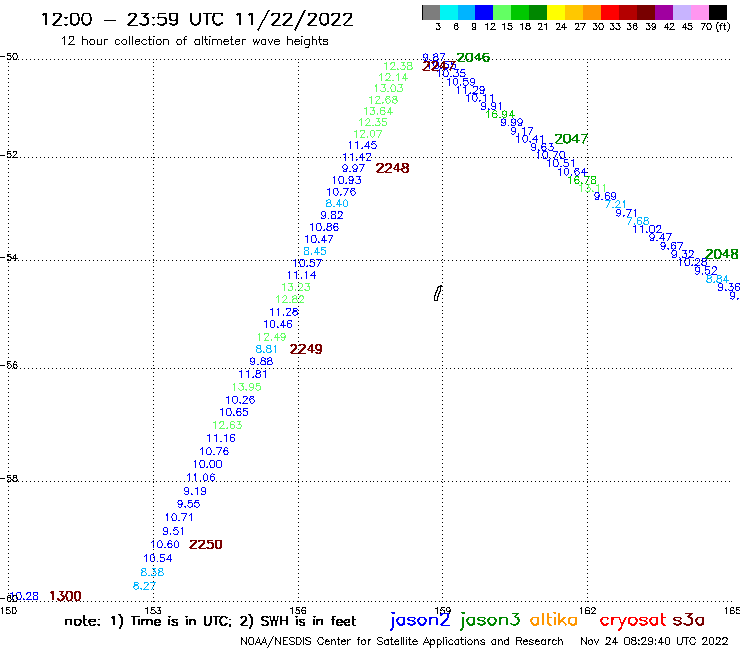Screen dimensions: 740x650
Task: Click the cyan legend swatch above 6
Action: [x=449, y=12]
